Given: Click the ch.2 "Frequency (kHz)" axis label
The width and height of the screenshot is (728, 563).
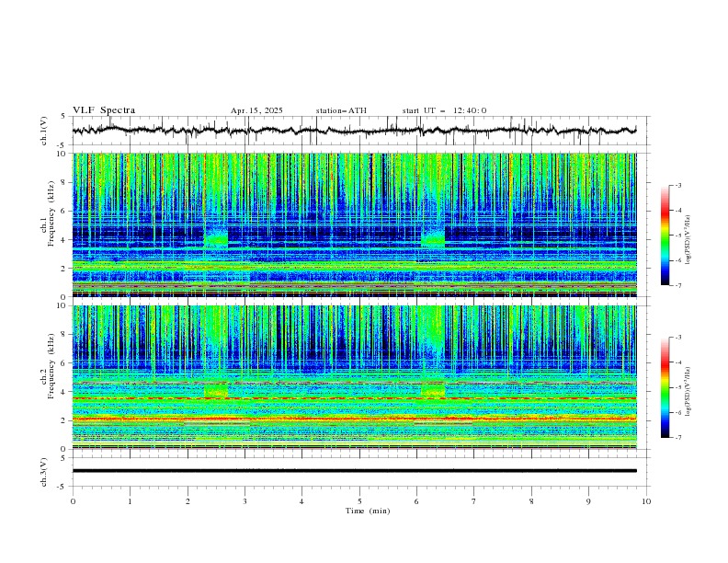Looking at the screenshot, I should (x=51, y=366).
